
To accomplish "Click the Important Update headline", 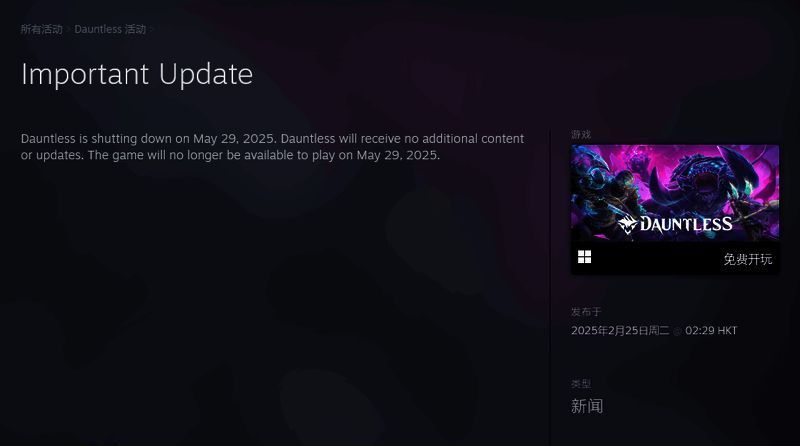I will coord(137,75).
